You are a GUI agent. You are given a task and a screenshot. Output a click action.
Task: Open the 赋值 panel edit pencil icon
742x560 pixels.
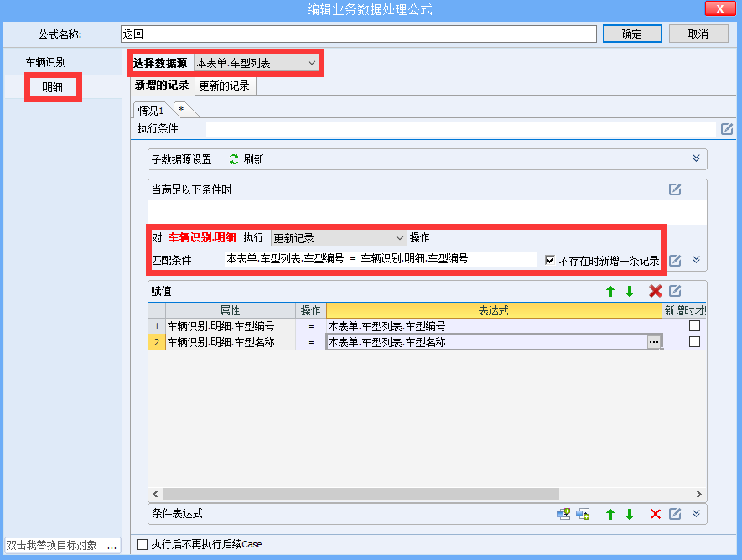click(675, 291)
